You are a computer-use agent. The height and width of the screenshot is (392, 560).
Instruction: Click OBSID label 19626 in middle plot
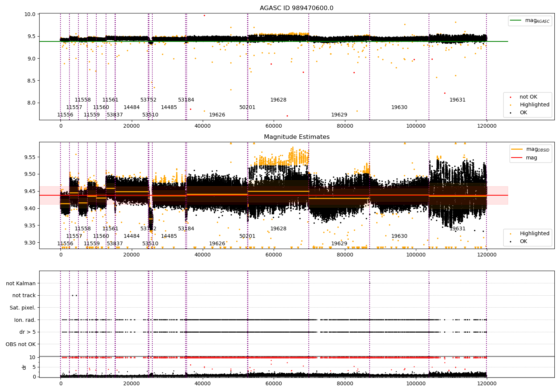coord(217,244)
